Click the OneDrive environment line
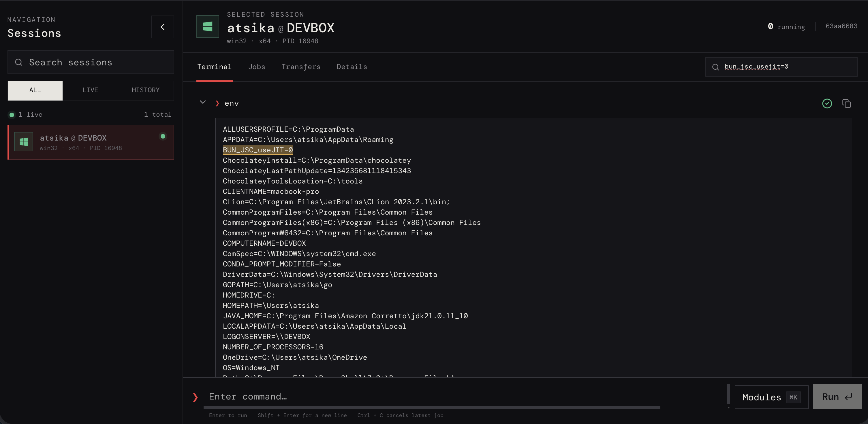 pos(295,357)
